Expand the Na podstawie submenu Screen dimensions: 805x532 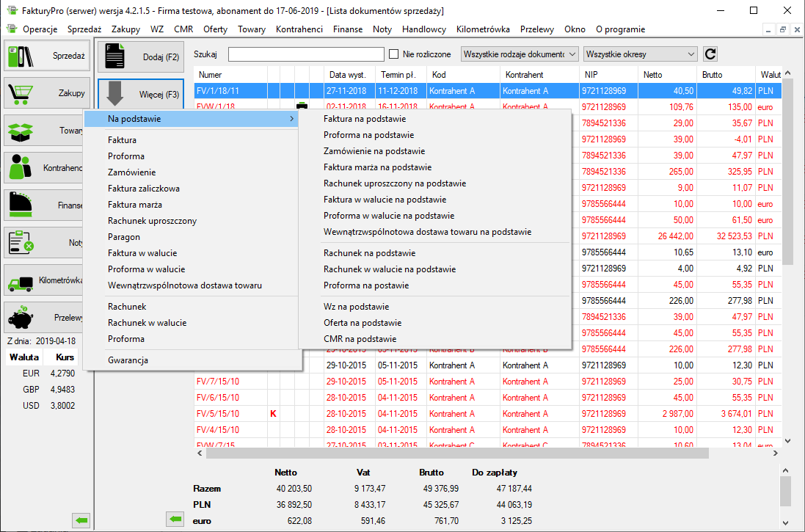click(191, 119)
